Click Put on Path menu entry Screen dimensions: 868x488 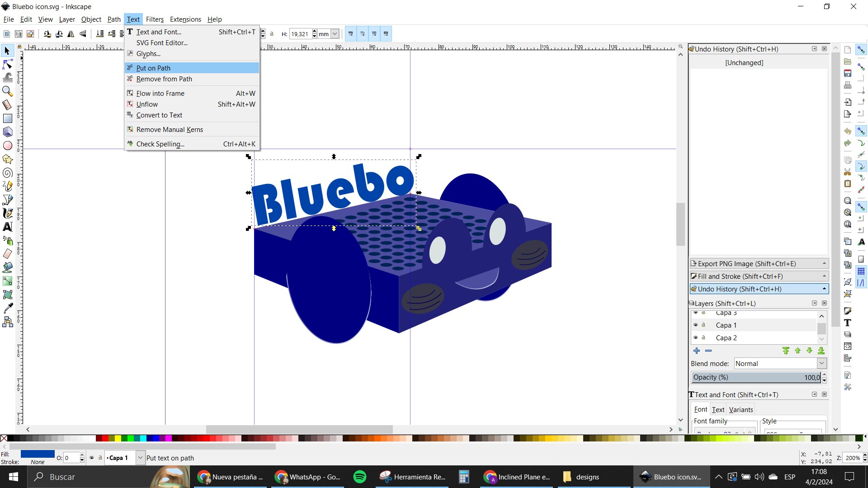[153, 68]
